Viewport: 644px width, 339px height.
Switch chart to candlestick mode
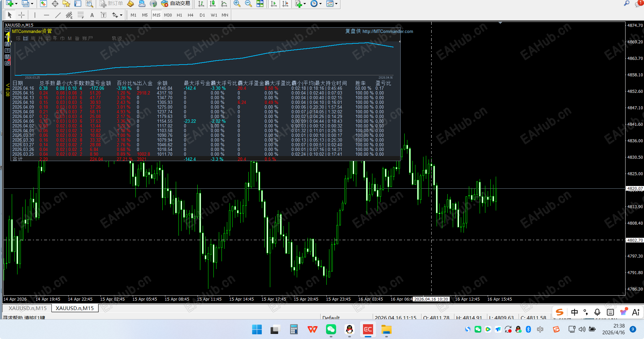tap(212, 3)
